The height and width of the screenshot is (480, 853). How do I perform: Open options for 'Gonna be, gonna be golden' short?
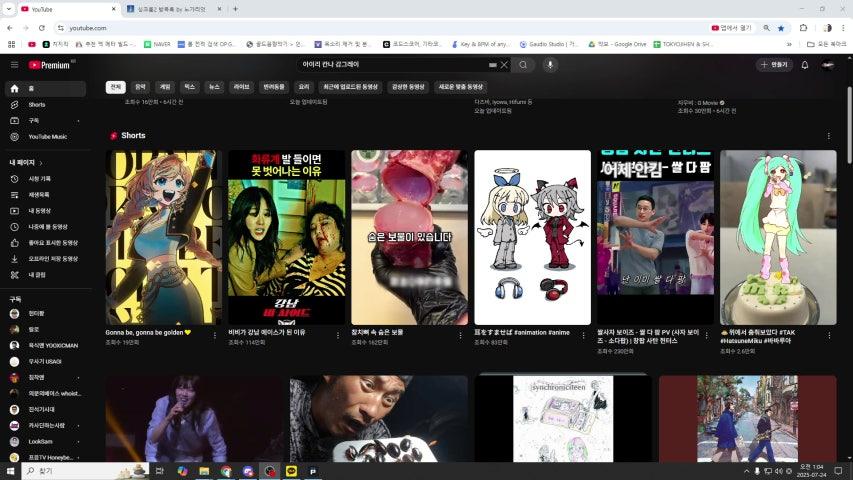(x=215, y=336)
